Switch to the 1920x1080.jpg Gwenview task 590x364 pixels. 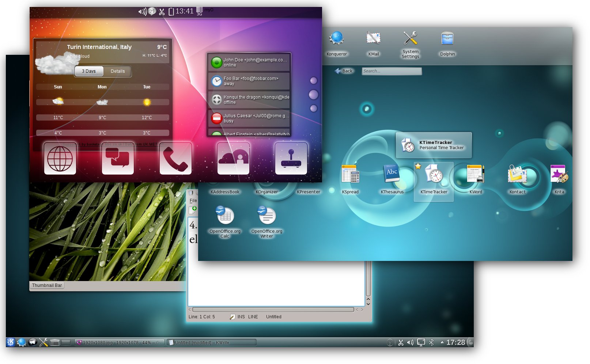[120, 342]
